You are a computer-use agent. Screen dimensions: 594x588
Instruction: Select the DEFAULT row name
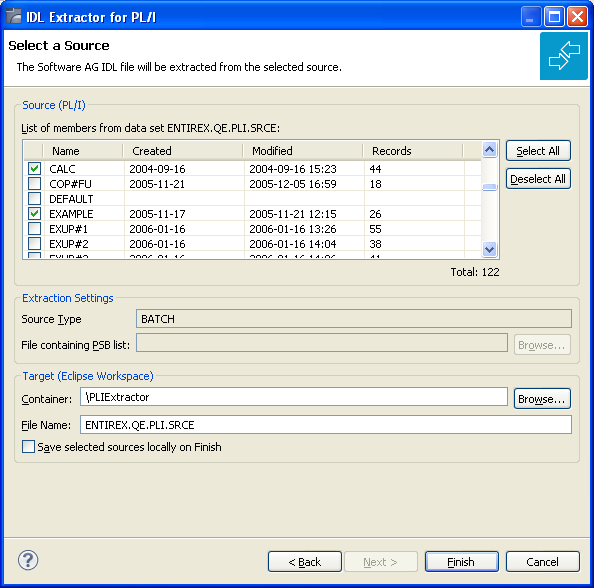71,199
